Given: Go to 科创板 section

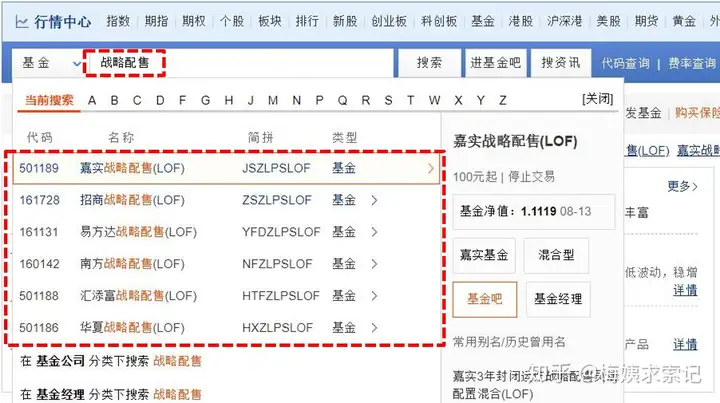Looking at the screenshot, I should click(439, 21).
